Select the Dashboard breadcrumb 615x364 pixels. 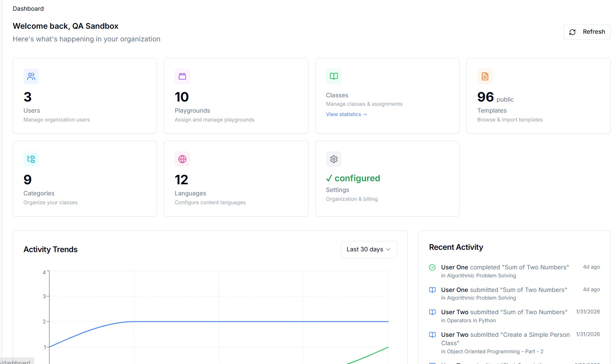(28, 8)
